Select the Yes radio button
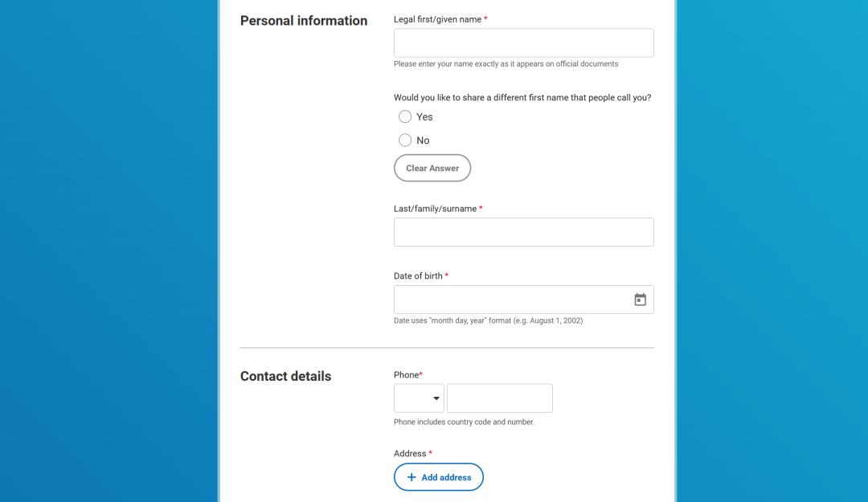The image size is (868, 502). point(404,116)
